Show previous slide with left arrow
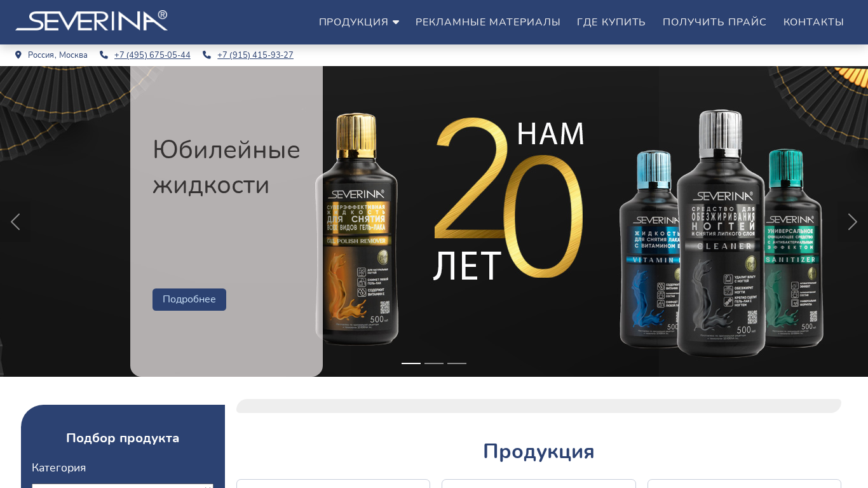The image size is (868, 488). (15, 222)
